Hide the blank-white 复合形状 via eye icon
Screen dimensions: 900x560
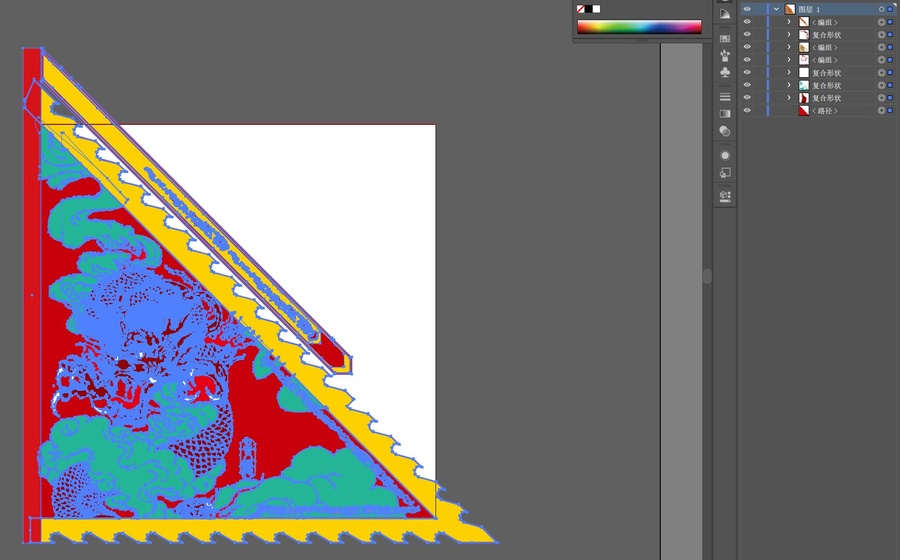click(x=747, y=72)
